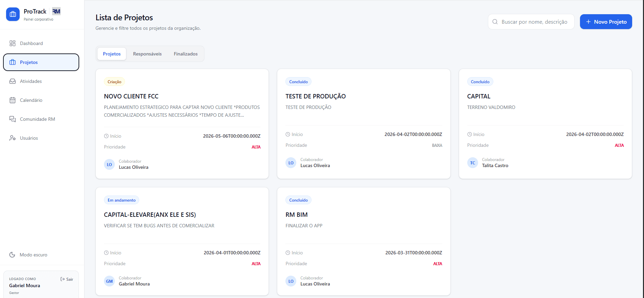Open the CAPITAL project title

478,96
